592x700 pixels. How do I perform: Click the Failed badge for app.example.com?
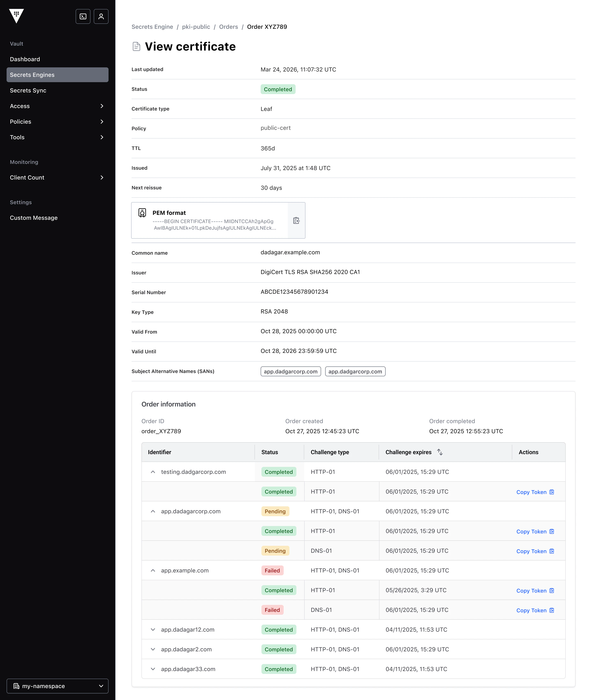272,571
